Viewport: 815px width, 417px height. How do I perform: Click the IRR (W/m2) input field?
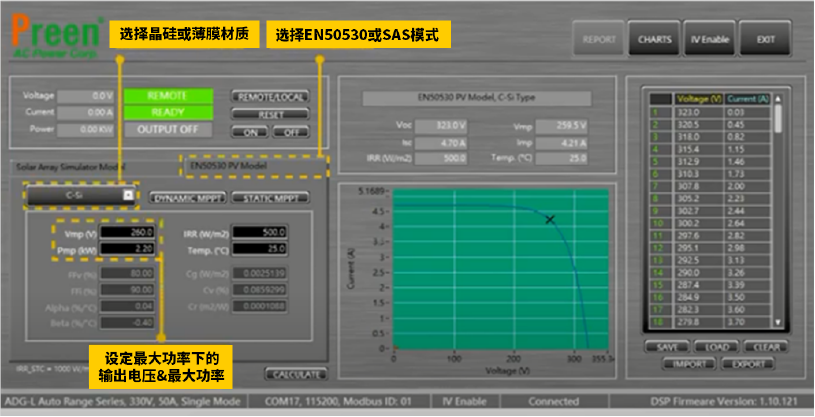point(263,233)
